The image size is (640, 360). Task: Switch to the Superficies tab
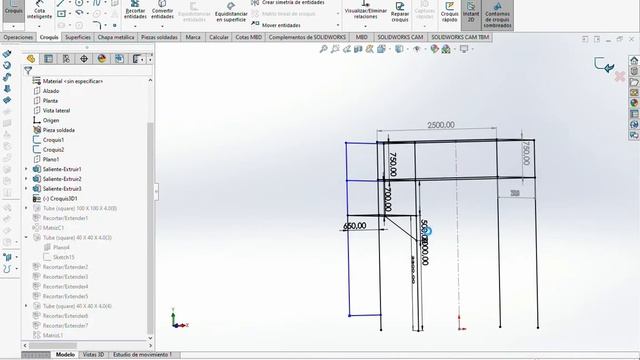(x=78, y=37)
